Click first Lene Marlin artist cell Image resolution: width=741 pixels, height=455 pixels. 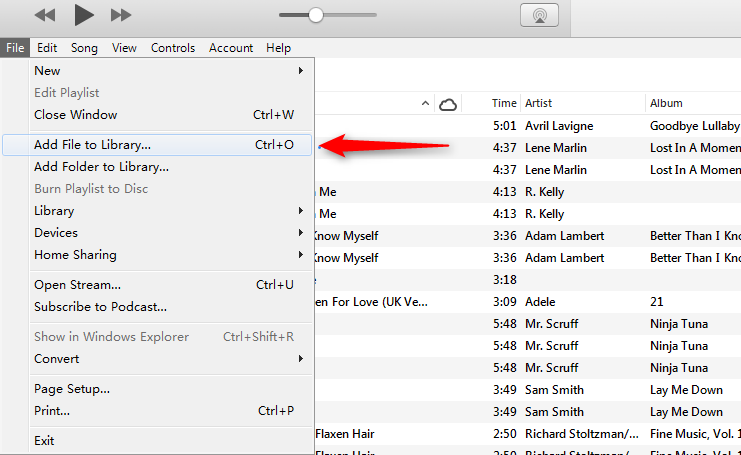click(x=556, y=148)
